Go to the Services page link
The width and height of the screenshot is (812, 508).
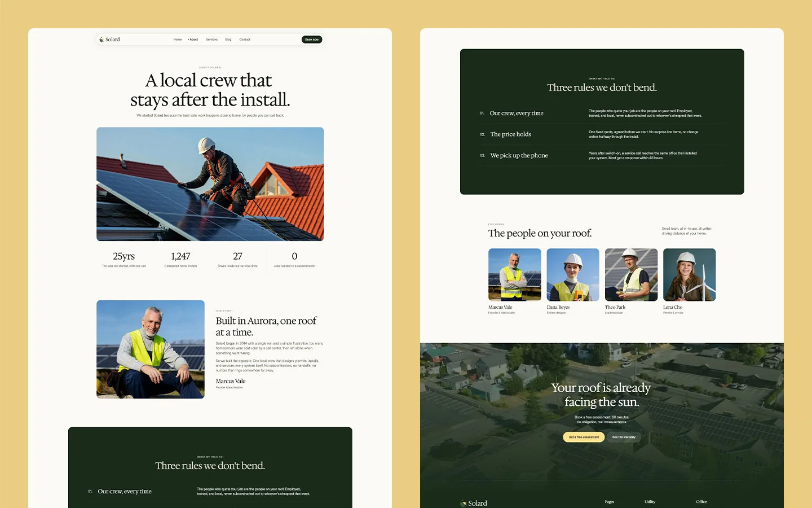pyautogui.click(x=211, y=40)
